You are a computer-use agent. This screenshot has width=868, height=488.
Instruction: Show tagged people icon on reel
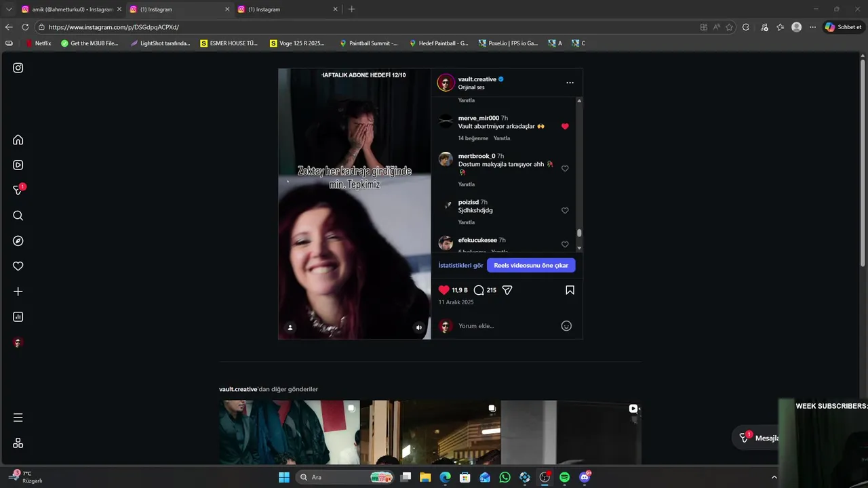(x=290, y=327)
